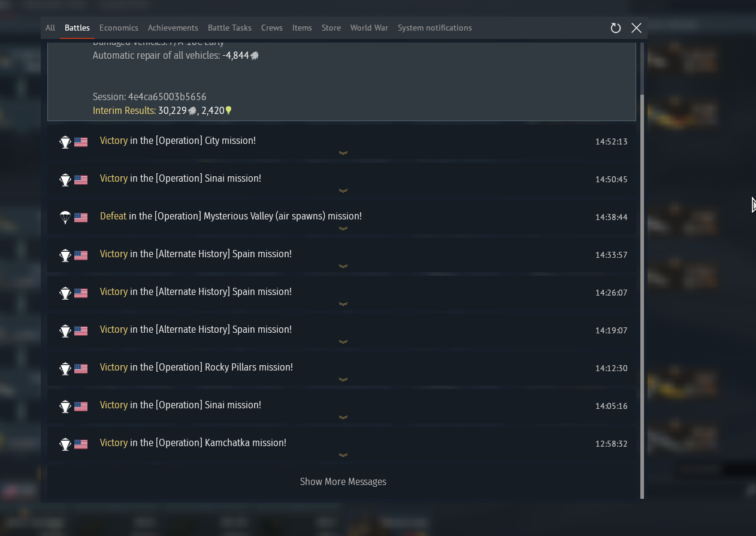Click the USA flag on the 14:50:45 Sinai row
This screenshot has height=536, width=756.
[x=81, y=180]
